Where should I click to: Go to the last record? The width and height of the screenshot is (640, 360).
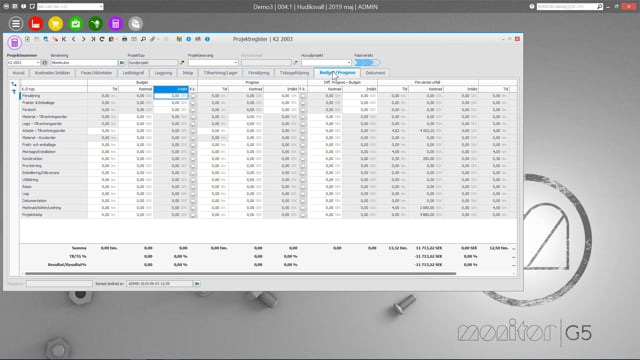(x=93, y=39)
